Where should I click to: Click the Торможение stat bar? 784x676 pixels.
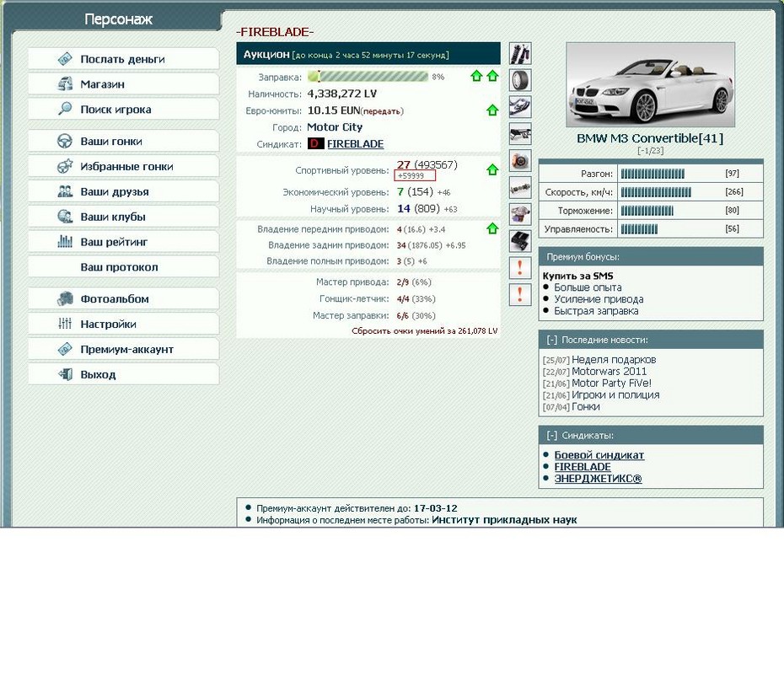point(647,211)
